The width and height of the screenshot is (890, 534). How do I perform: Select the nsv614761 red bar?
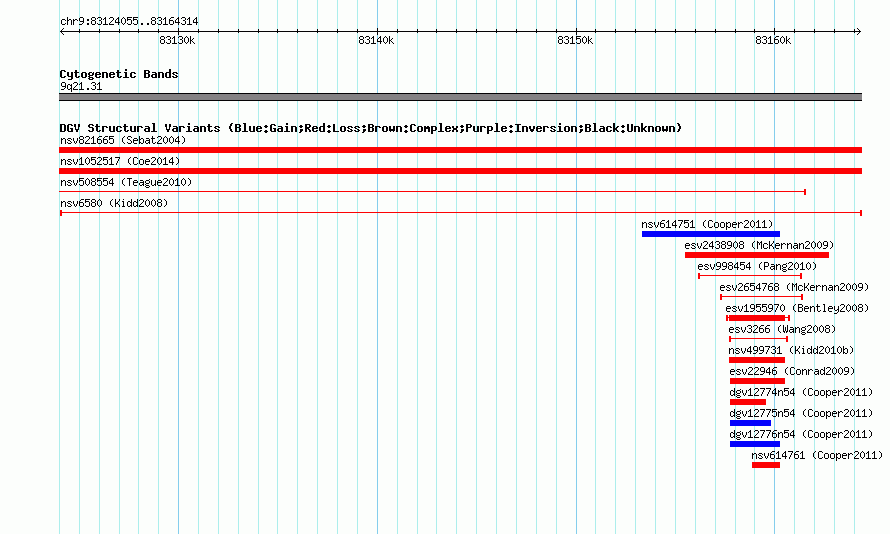coord(766,465)
